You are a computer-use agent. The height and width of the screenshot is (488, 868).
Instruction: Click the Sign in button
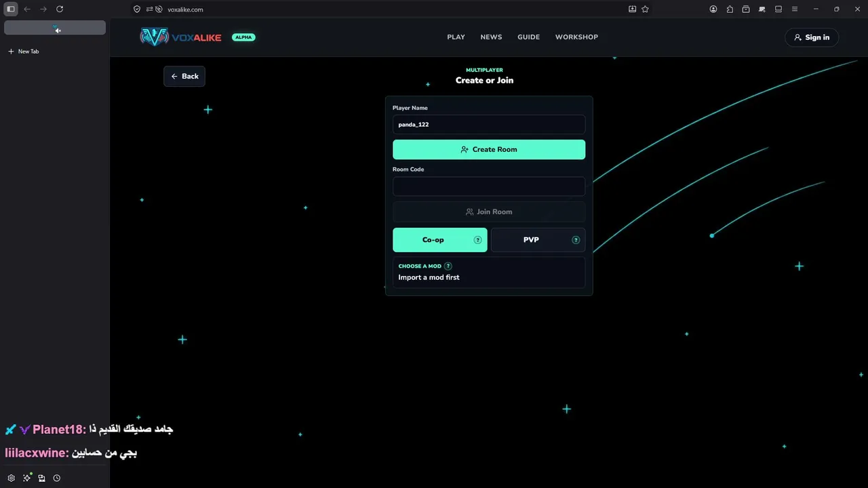[x=812, y=37]
